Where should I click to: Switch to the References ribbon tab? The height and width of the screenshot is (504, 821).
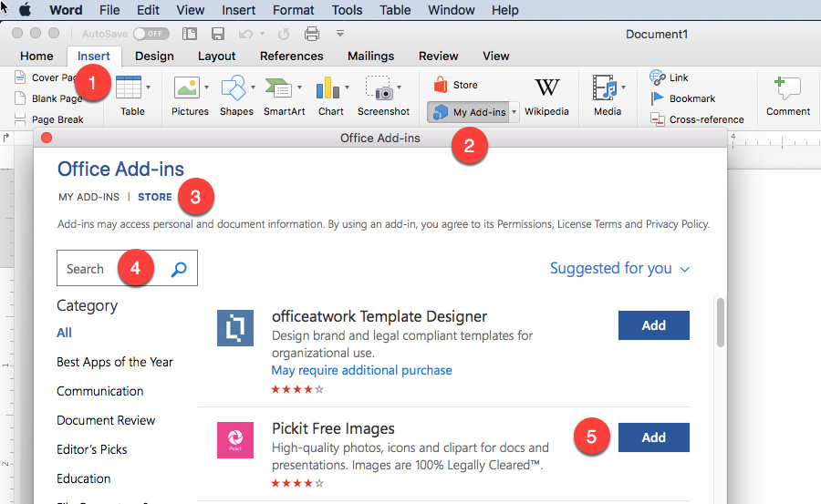pos(292,56)
